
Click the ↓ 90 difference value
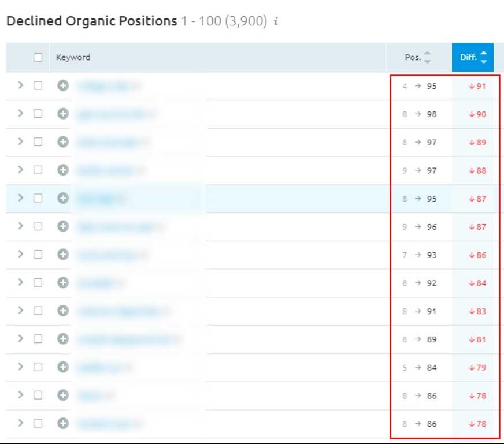pos(477,114)
